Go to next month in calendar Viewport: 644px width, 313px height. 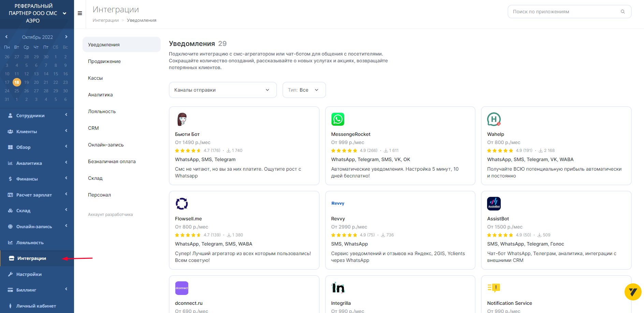pos(66,37)
